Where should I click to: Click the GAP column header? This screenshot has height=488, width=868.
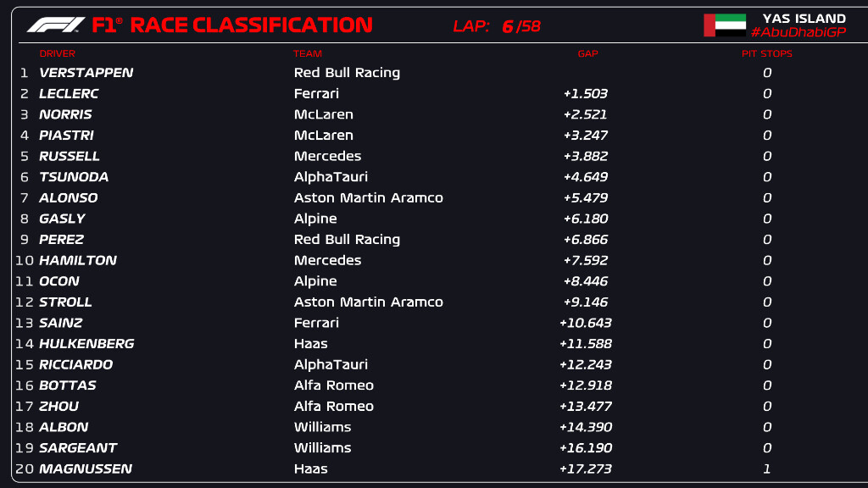(x=587, y=53)
